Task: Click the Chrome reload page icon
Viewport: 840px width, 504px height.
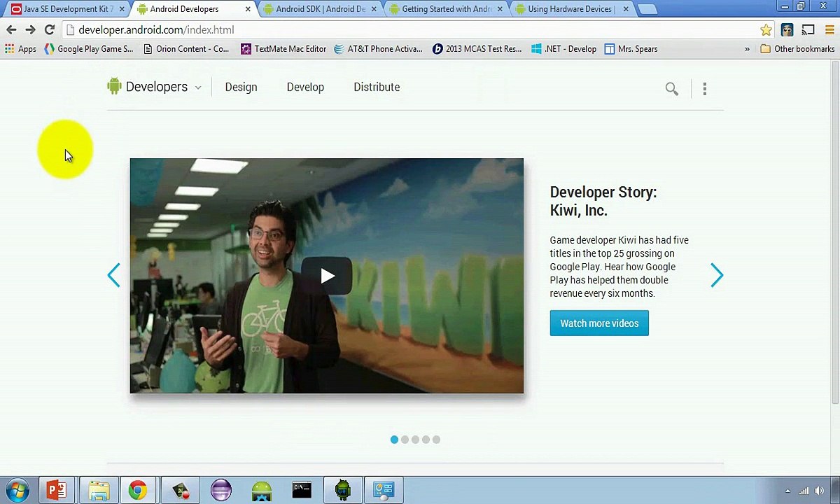Action: coord(50,30)
